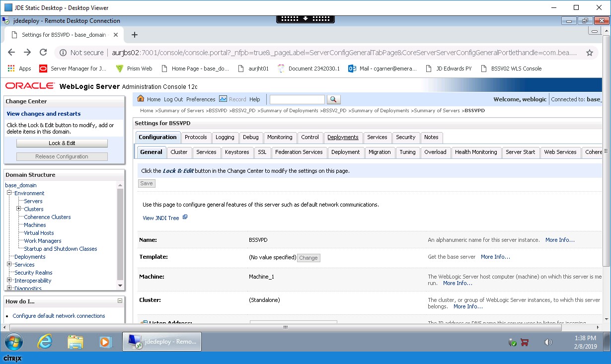The width and height of the screenshot is (611, 364).
Task: Open View changes and restarts link
Action: click(x=44, y=114)
